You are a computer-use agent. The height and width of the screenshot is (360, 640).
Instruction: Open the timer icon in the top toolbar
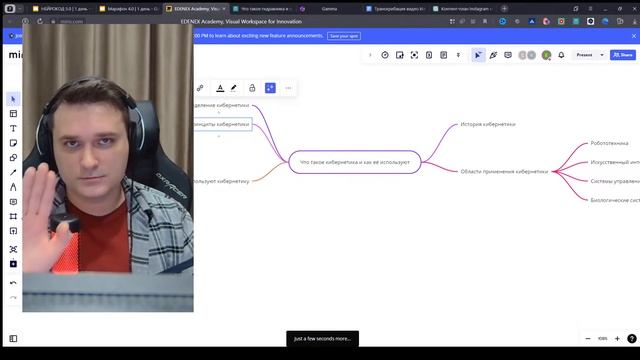click(384, 55)
